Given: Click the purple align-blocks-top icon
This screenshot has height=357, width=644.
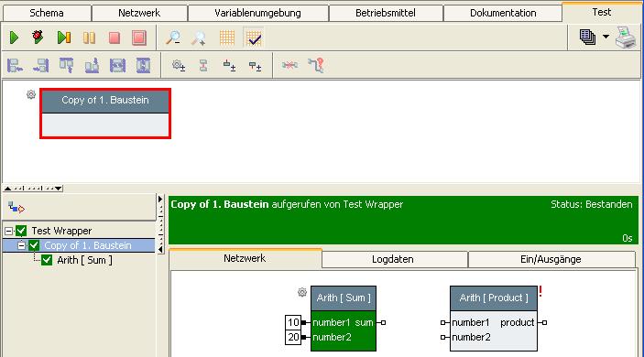Looking at the screenshot, I should (67, 65).
